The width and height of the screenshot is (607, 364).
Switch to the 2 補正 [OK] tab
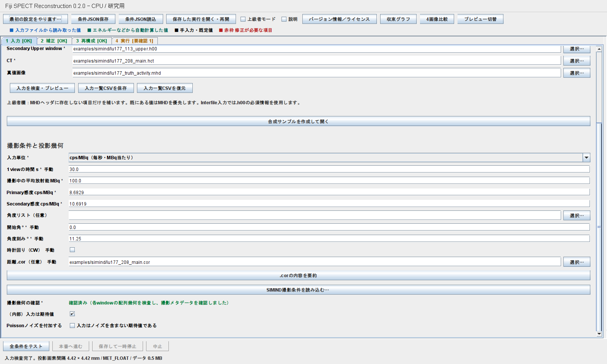click(54, 41)
